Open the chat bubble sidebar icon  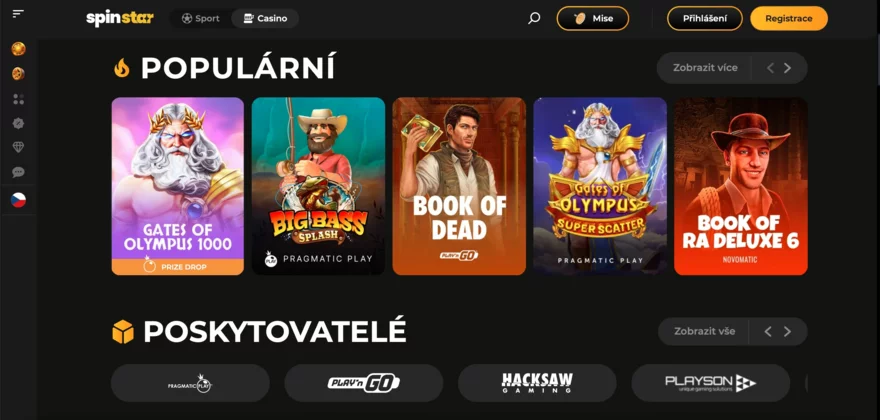click(x=18, y=172)
